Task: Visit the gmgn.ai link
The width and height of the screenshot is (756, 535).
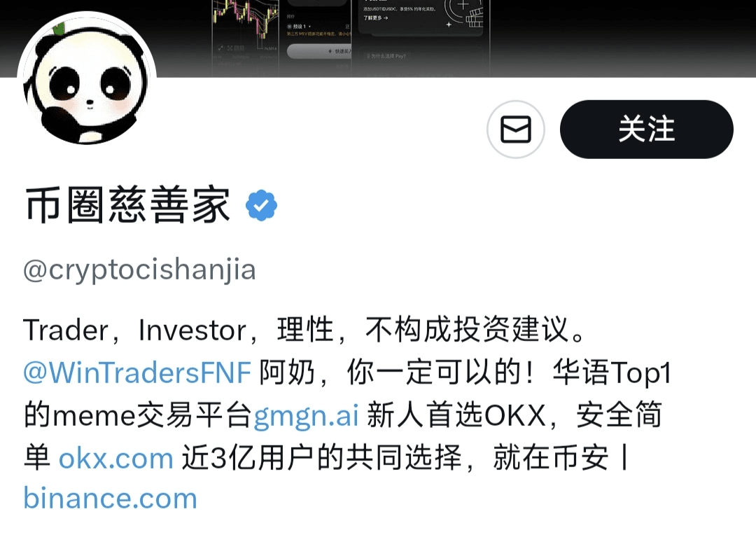Action: tap(306, 415)
